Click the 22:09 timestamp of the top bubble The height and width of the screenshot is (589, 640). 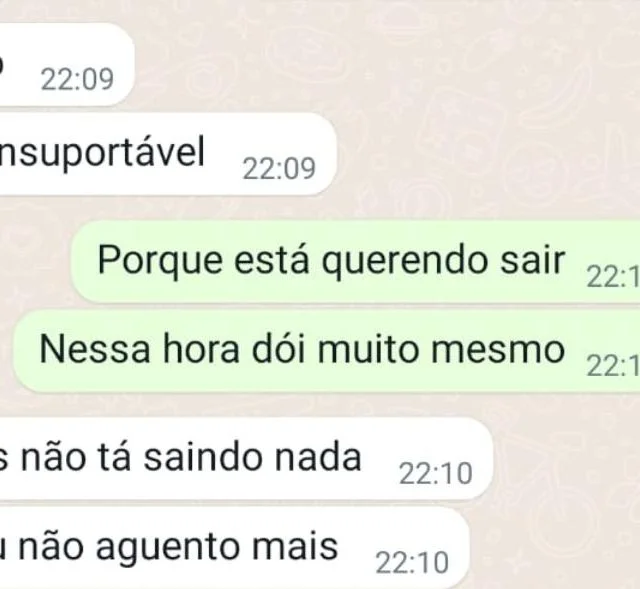pyautogui.click(x=77, y=79)
